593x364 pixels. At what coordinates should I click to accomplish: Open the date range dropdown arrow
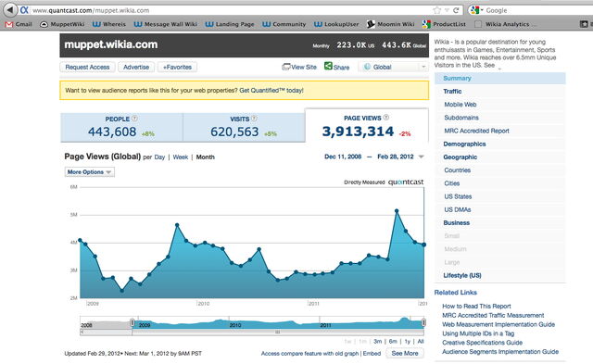point(422,157)
